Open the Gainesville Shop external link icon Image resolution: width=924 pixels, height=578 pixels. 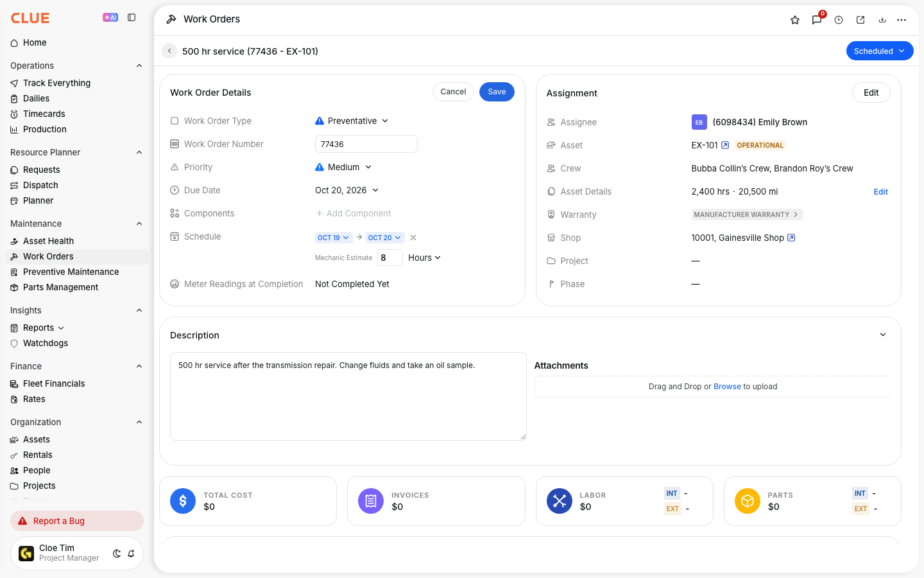pyautogui.click(x=791, y=238)
